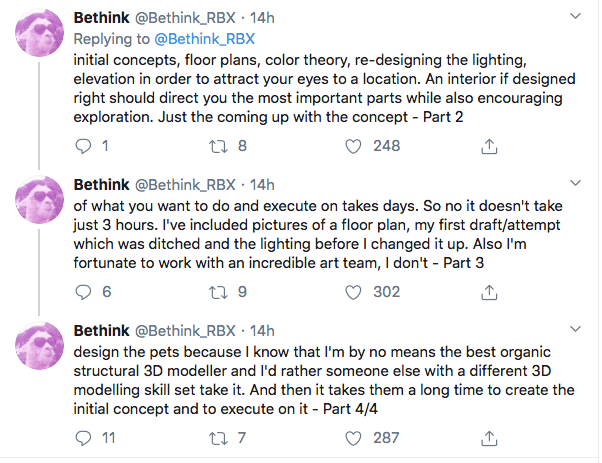Screen dimensions: 602x463
Task: Share the Part 4/4 tweet
Action: pos(490,437)
